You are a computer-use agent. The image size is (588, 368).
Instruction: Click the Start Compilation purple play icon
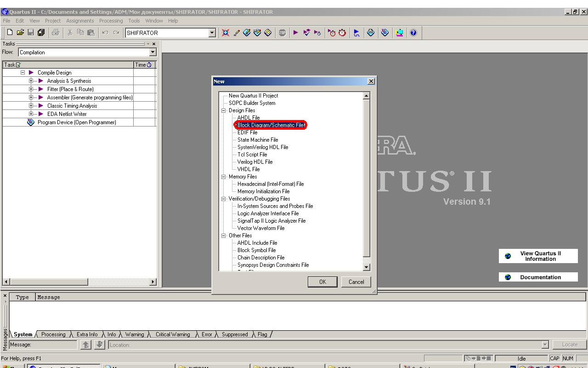[295, 33]
